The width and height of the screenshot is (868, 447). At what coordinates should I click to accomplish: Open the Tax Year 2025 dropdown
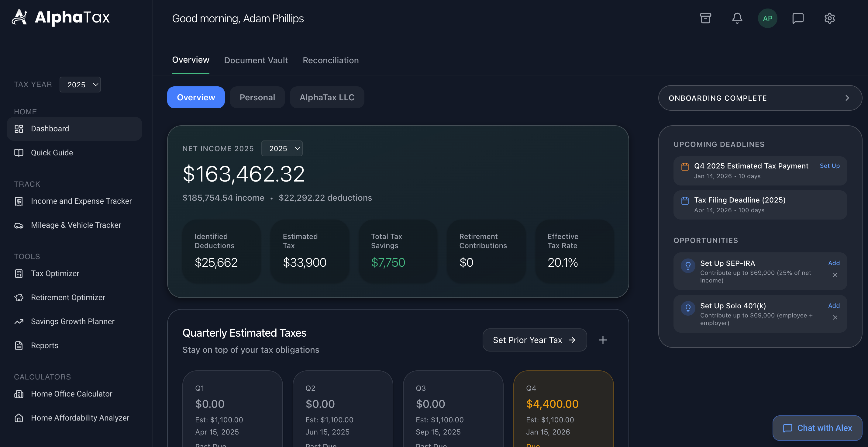pyautogui.click(x=80, y=85)
